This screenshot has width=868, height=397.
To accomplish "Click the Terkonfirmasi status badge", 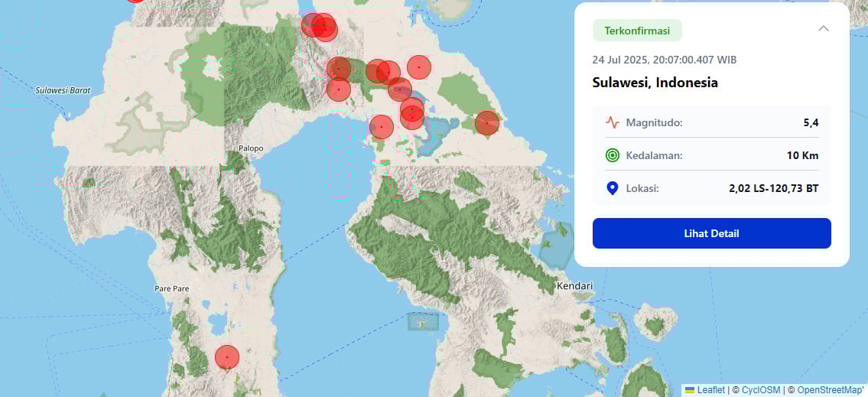I will (636, 31).
